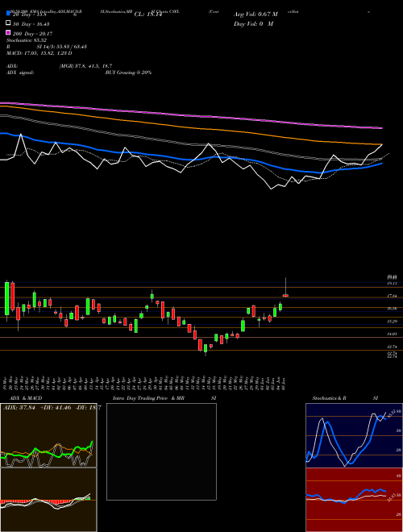Click the 'MACD: 17.03, 15.82, 1.23 D' readout

(39, 53)
